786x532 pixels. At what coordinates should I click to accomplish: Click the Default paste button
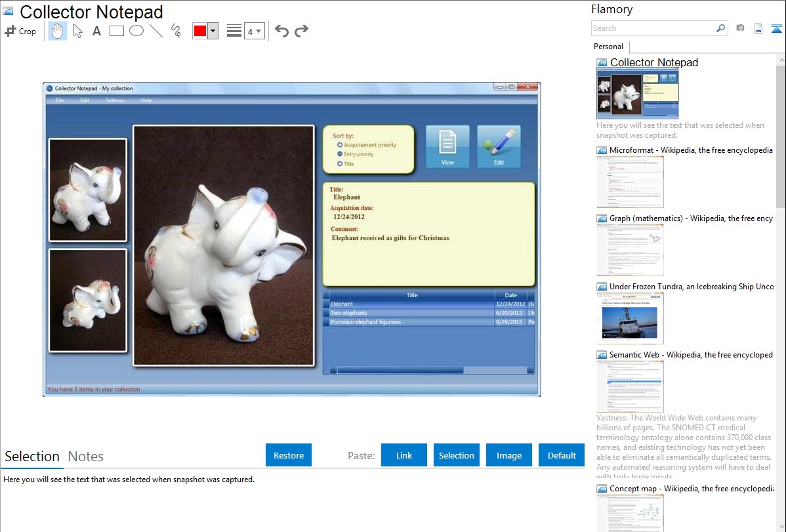tap(562, 455)
